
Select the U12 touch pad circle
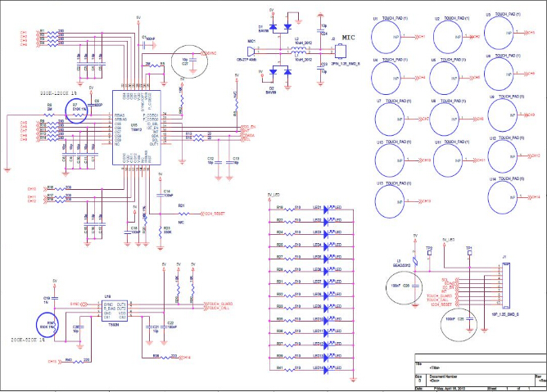pos(502,156)
